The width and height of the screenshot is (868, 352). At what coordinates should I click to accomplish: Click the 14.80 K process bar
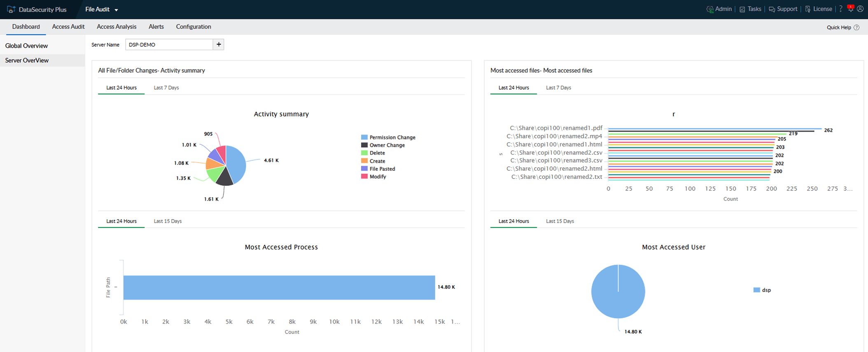(279, 287)
